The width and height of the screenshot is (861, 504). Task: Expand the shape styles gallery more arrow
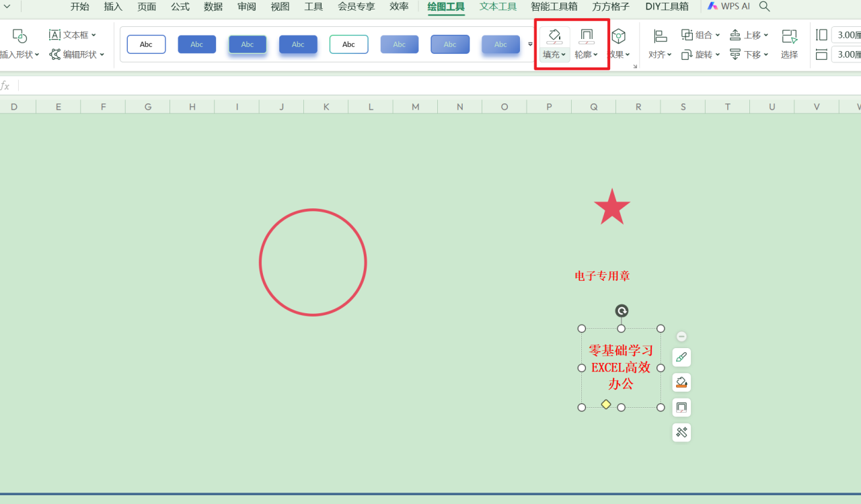[x=530, y=44]
